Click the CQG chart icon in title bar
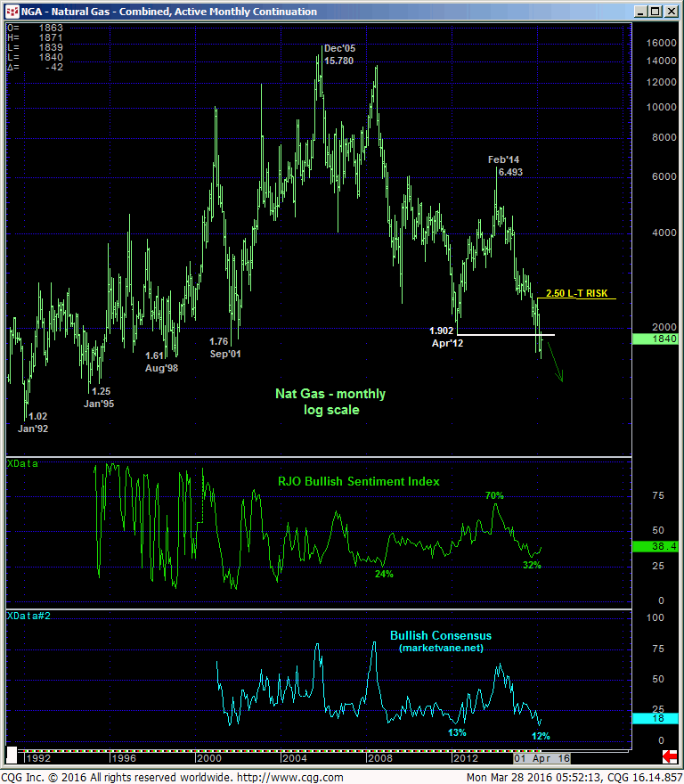The height and width of the screenshot is (784, 684). click(12, 11)
